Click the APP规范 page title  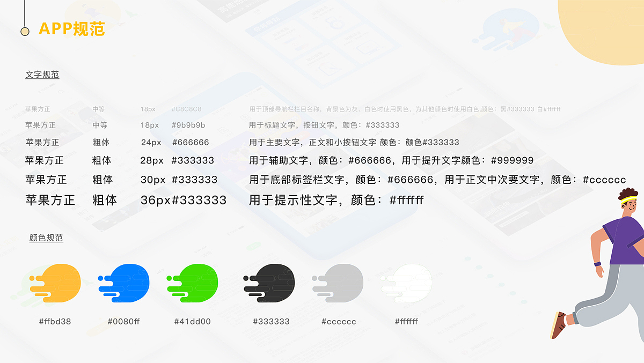tap(72, 29)
